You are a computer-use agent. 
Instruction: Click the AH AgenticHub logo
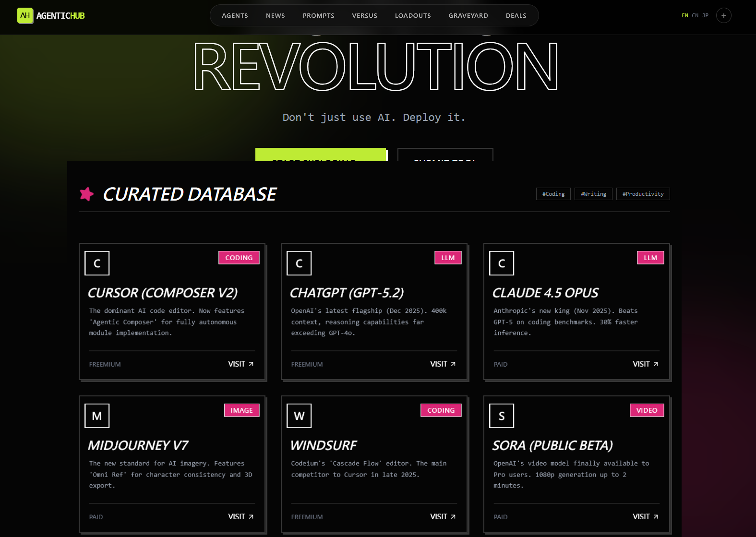tap(51, 15)
